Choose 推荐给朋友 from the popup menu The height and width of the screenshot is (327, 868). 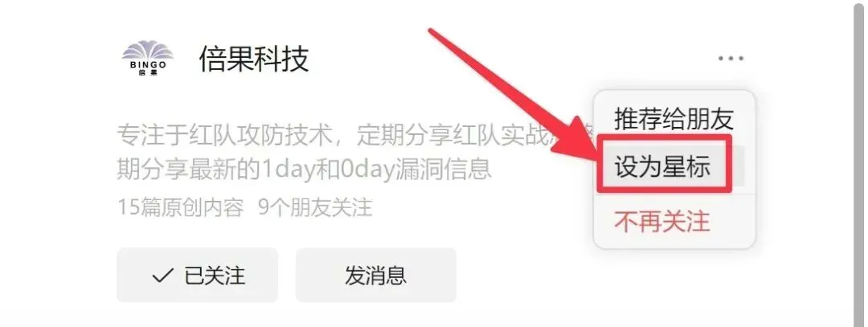click(674, 118)
